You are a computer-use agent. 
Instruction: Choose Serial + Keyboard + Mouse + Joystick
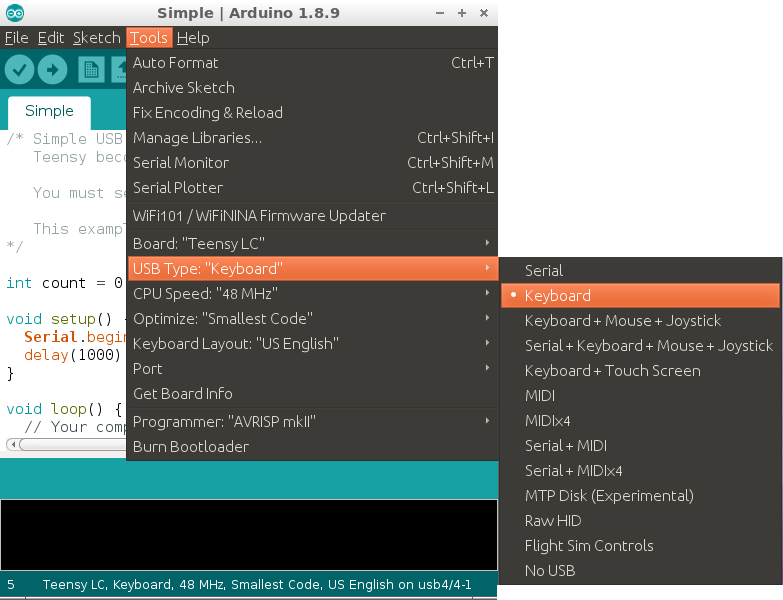[x=640, y=345]
